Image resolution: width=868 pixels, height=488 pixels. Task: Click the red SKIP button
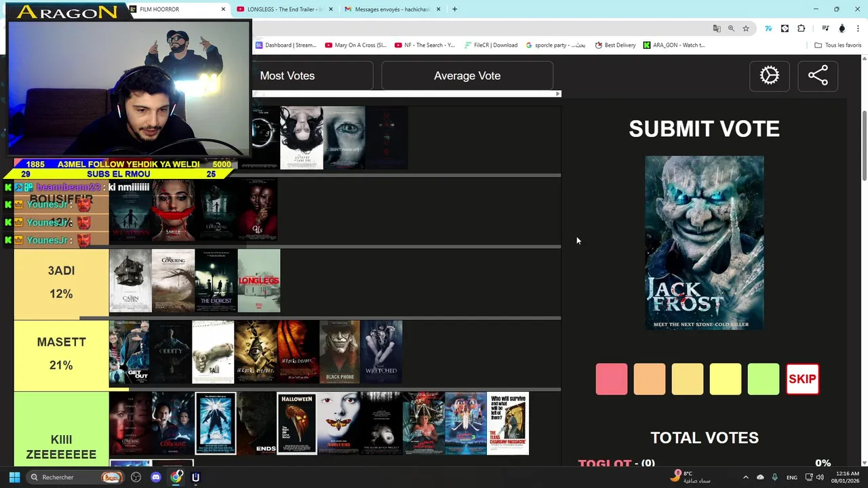802,379
